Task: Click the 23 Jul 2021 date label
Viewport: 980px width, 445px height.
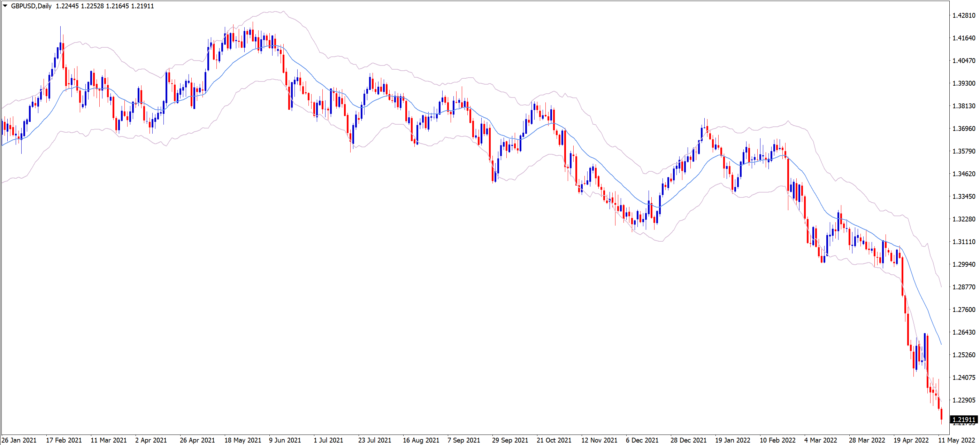Action: tap(375, 440)
